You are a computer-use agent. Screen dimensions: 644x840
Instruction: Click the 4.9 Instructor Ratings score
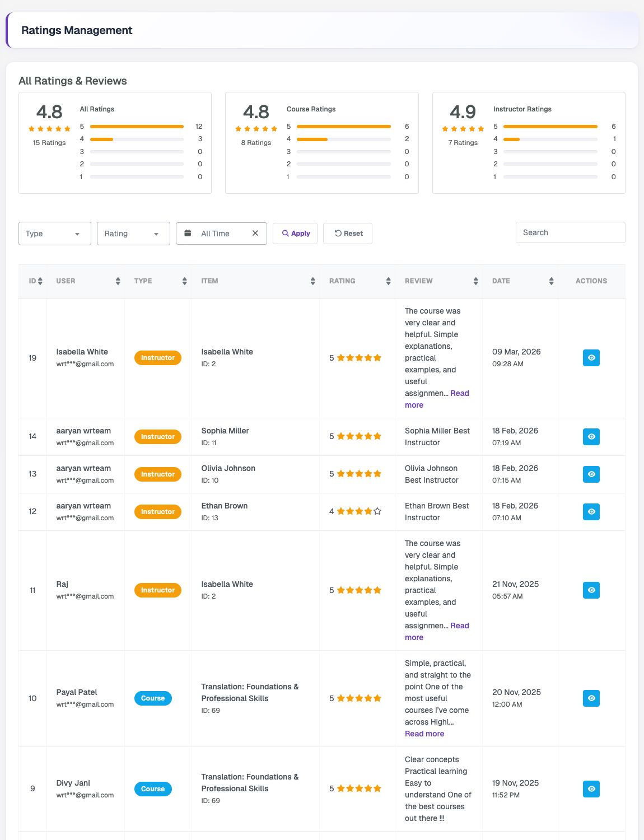[x=463, y=112]
